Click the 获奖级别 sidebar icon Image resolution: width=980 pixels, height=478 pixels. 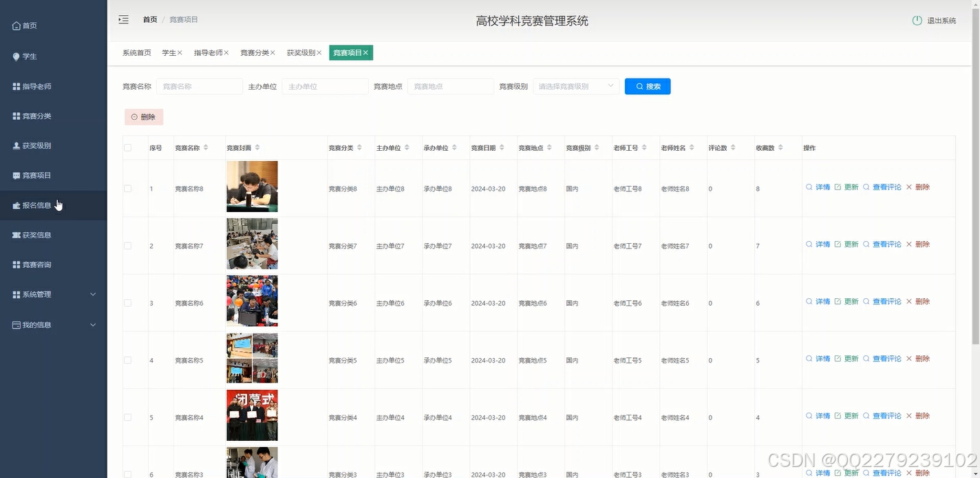coord(15,145)
